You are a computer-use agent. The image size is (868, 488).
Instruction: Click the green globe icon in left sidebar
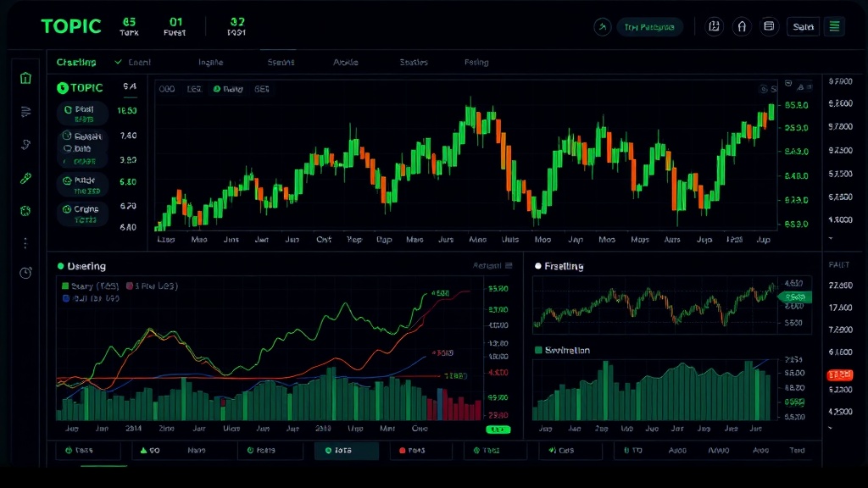tap(25, 211)
